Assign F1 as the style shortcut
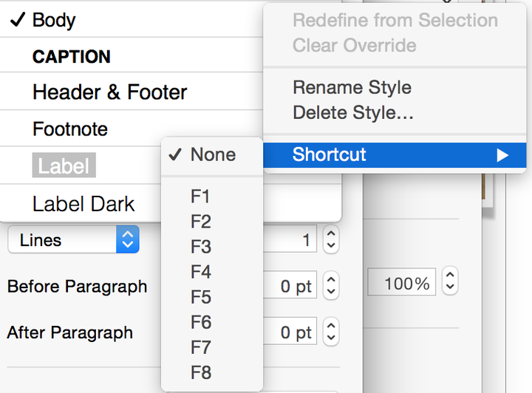This screenshot has height=393, width=532. point(200,196)
